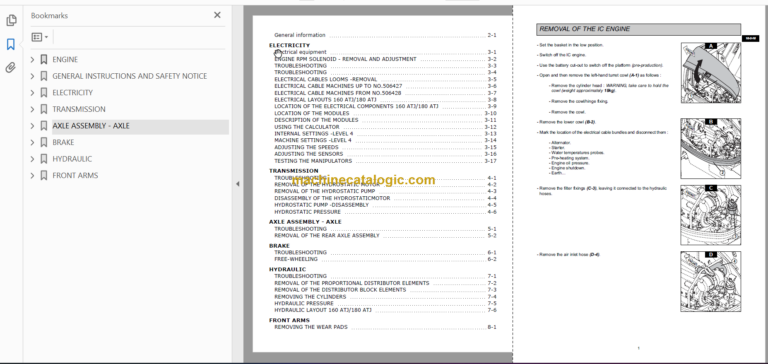
Task: Select the HYDRAULIC bookmark
Action: pos(72,159)
